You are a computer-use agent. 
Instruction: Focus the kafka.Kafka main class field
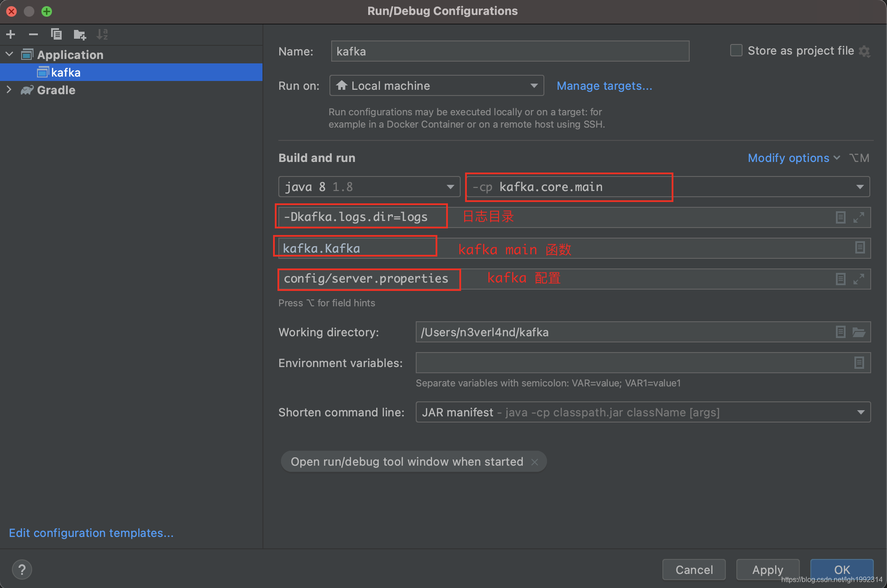574,248
